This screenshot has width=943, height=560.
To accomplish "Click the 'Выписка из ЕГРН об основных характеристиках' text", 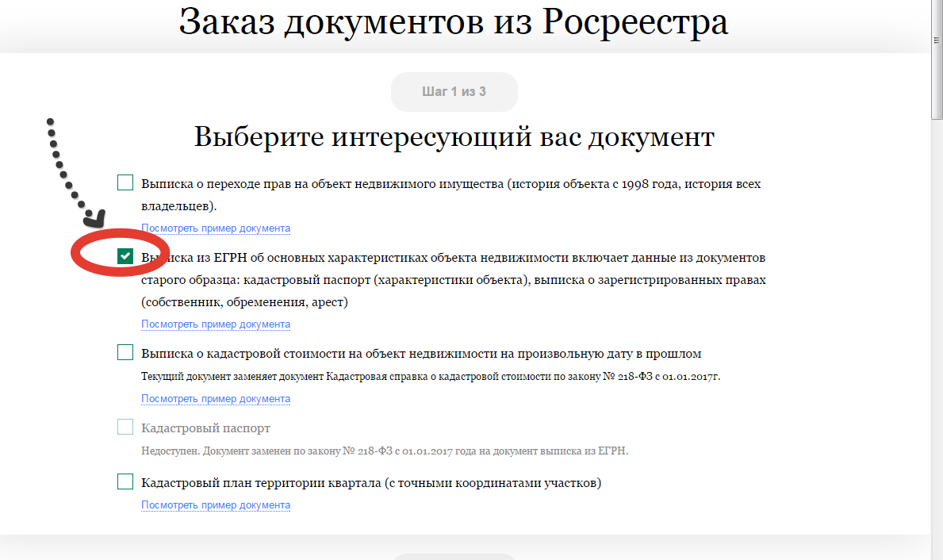I will (x=454, y=280).
